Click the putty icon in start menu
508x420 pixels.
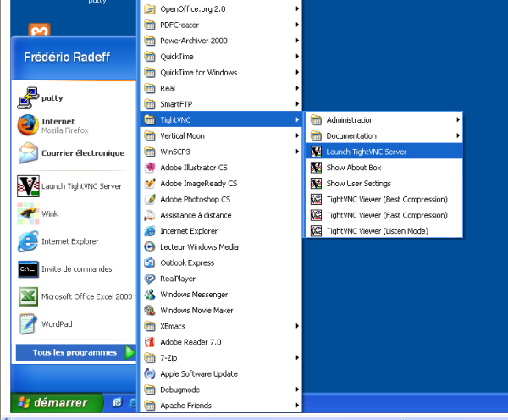pos(29,98)
